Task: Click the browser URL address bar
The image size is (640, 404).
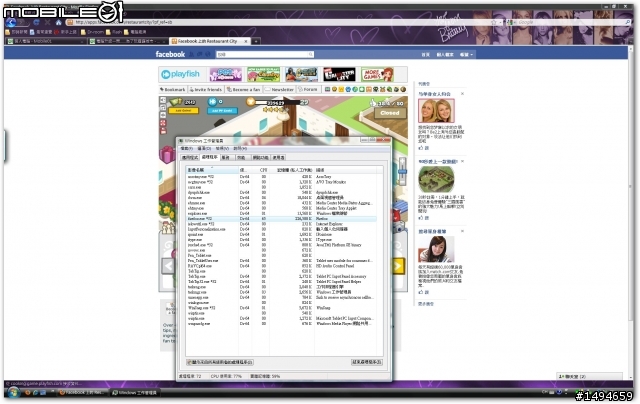Action: pos(282,22)
